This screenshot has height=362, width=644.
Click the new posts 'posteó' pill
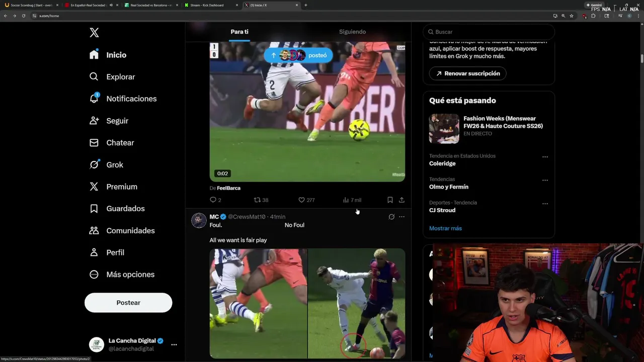click(x=298, y=55)
